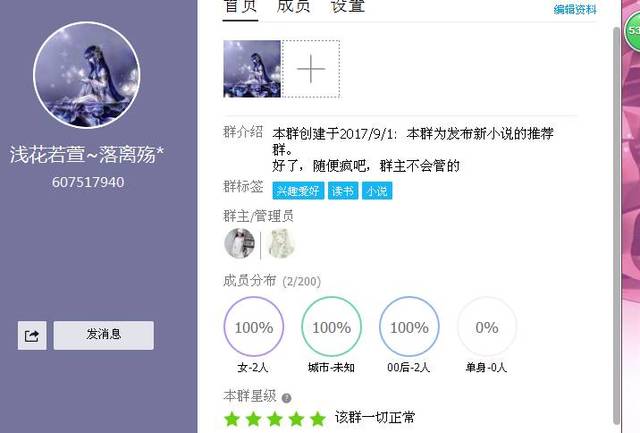Open the group owner's avatar

click(x=240, y=243)
